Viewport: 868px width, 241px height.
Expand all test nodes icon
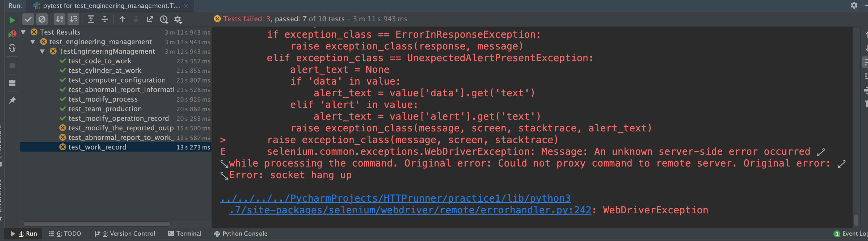91,19
